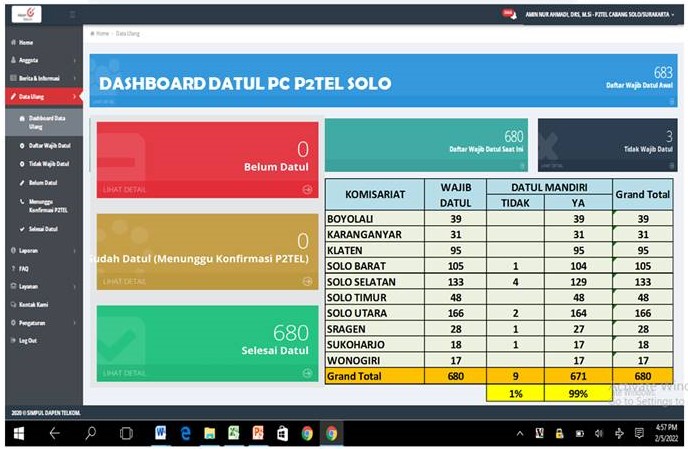The height and width of the screenshot is (449, 688).
Task: Click the volume icon in system tray
Action: click(x=599, y=434)
